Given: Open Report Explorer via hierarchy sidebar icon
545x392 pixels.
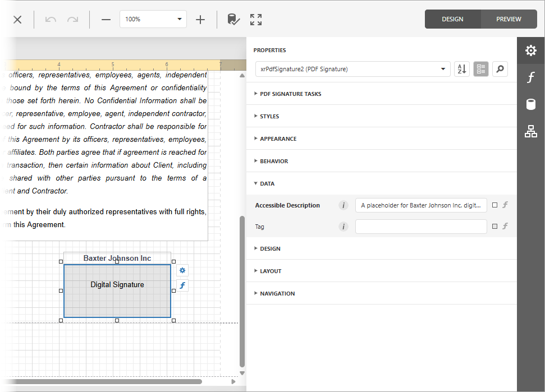Looking at the screenshot, I should [x=531, y=131].
